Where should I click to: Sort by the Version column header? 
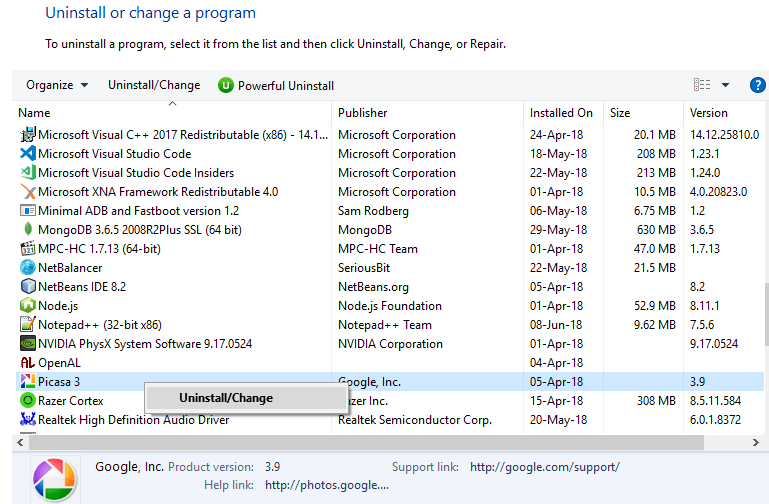723,113
